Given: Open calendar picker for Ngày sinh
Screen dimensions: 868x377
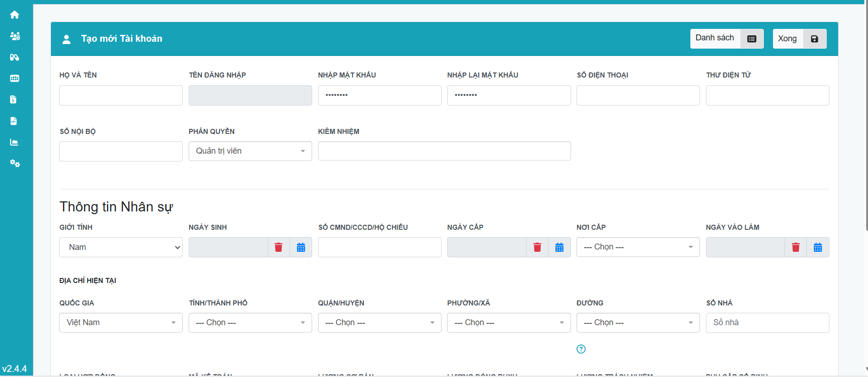Looking at the screenshot, I should 301,247.
